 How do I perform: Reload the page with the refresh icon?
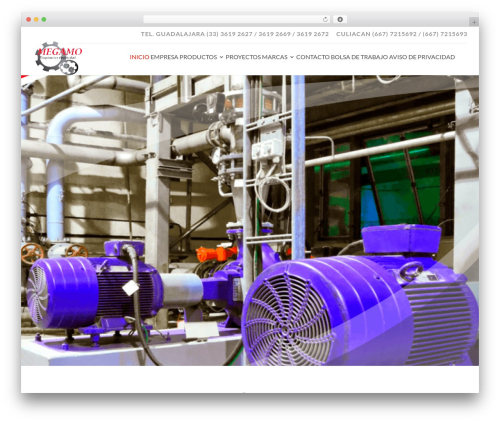click(x=325, y=19)
